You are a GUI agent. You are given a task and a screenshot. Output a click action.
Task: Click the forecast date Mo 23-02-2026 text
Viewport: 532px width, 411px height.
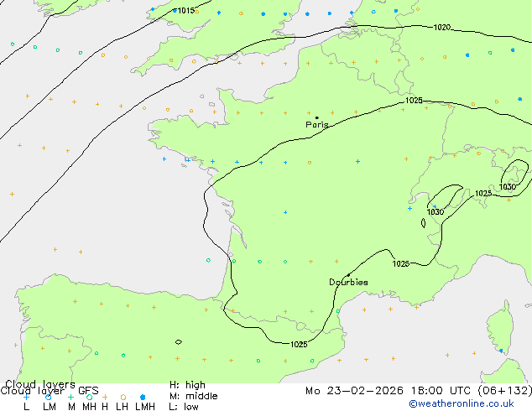click(355, 391)
